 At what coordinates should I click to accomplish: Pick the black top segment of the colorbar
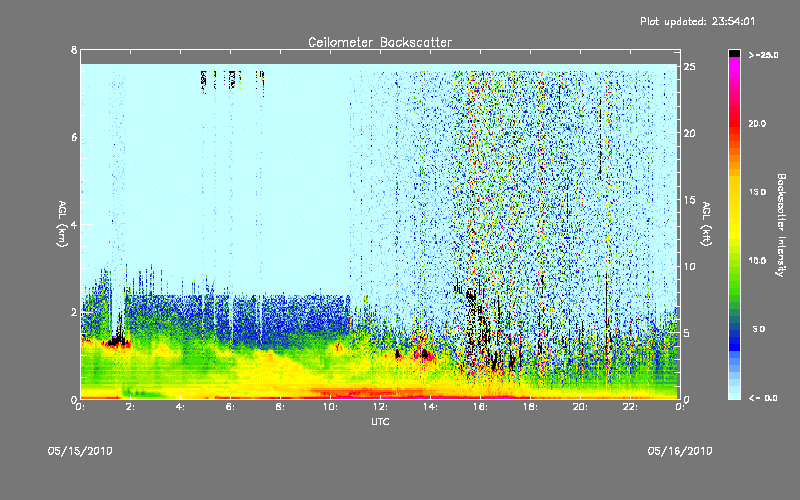coord(734,53)
